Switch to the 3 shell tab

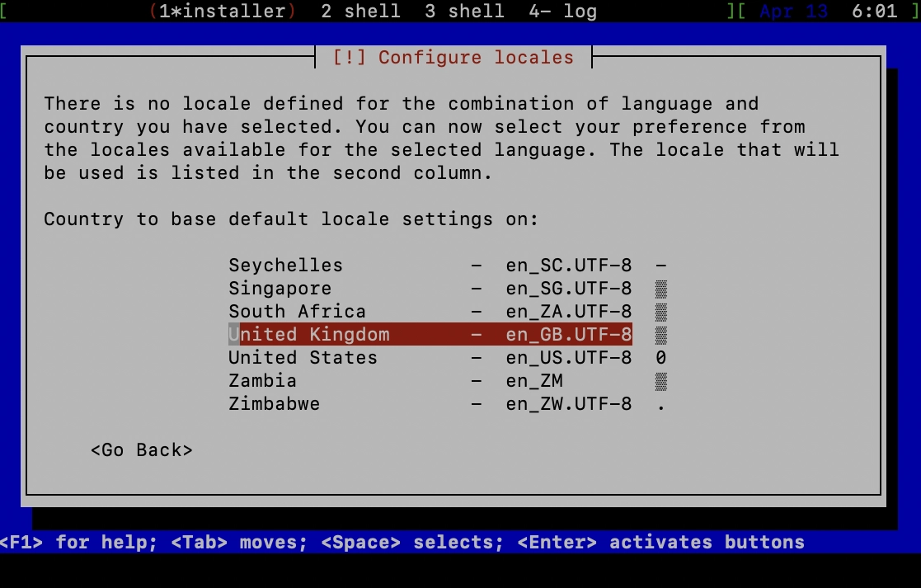(x=464, y=12)
